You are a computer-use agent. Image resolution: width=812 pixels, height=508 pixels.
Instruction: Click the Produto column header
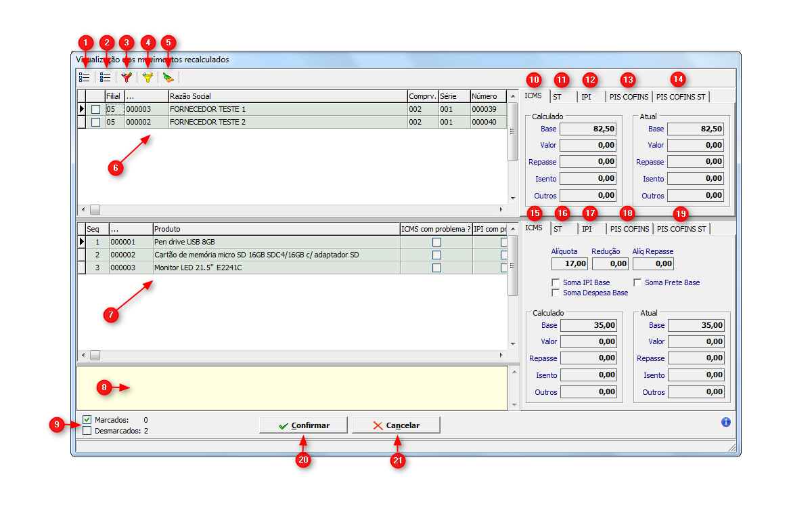[x=276, y=229]
